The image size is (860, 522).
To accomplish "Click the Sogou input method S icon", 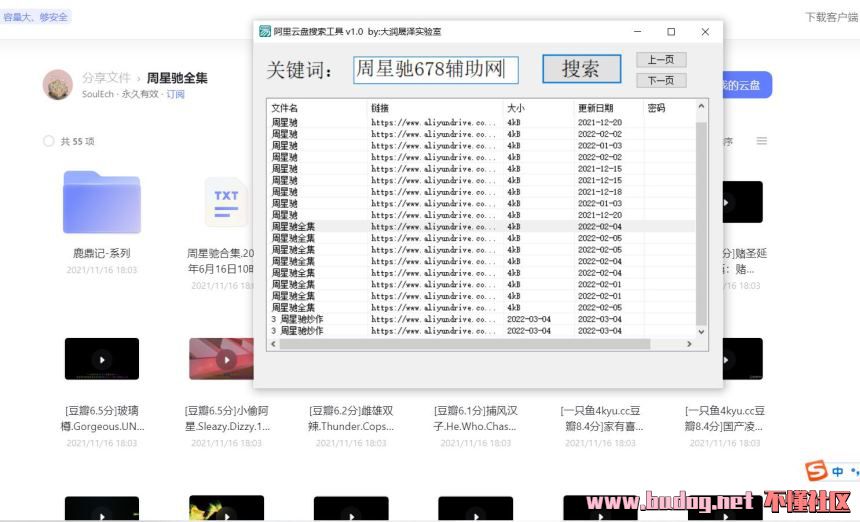I will tap(816, 471).
